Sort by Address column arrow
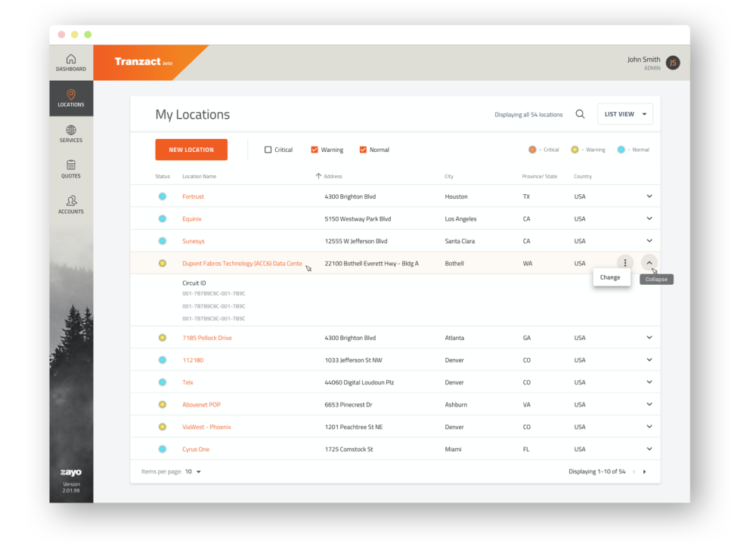 (x=318, y=176)
